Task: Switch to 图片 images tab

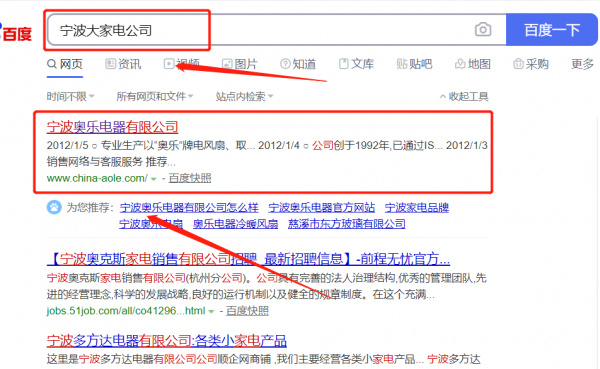Action: click(x=240, y=64)
